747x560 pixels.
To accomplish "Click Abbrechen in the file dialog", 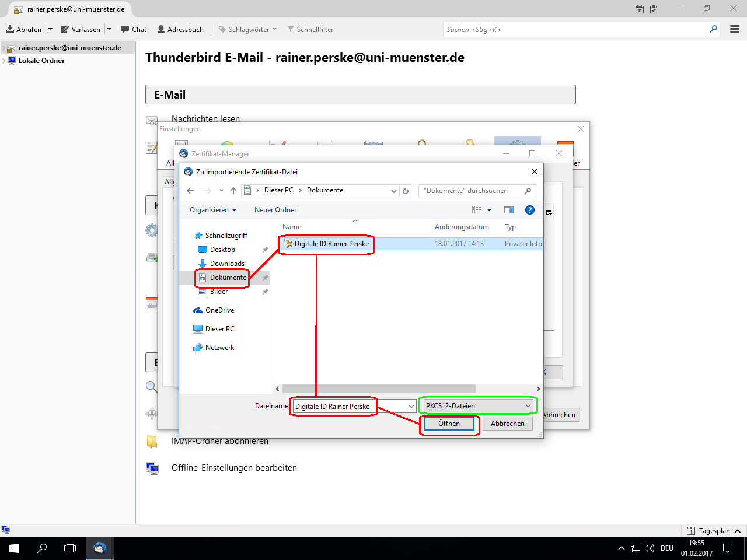I will pos(507,423).
